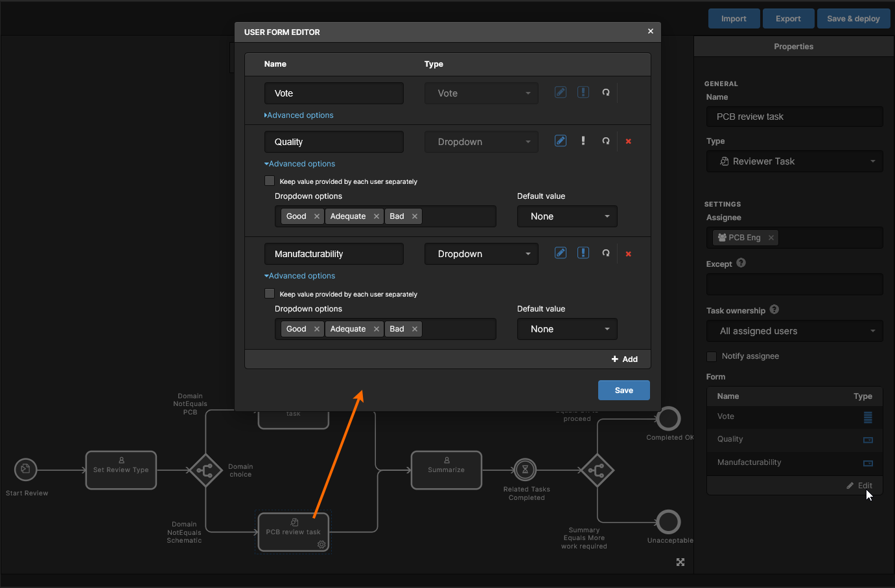Remove the Manufacturability field using red X
Image resolution: width=895 pixels, height=588 pixels.
[628, 254]
